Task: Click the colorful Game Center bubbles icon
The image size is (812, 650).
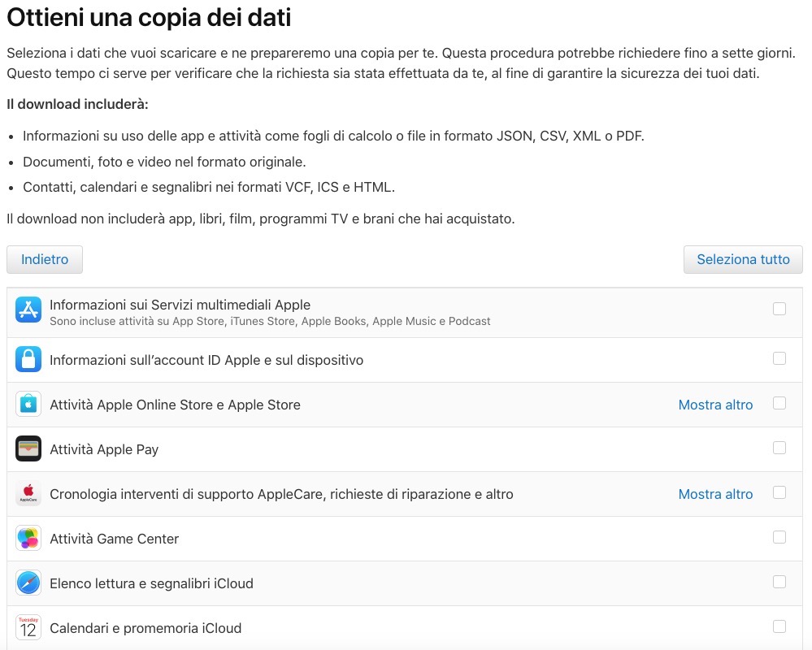Action: point(28,538)
